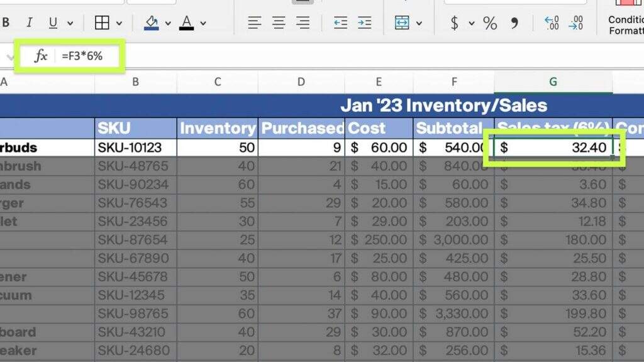Click the Merge & Center icon

(402, 23)
